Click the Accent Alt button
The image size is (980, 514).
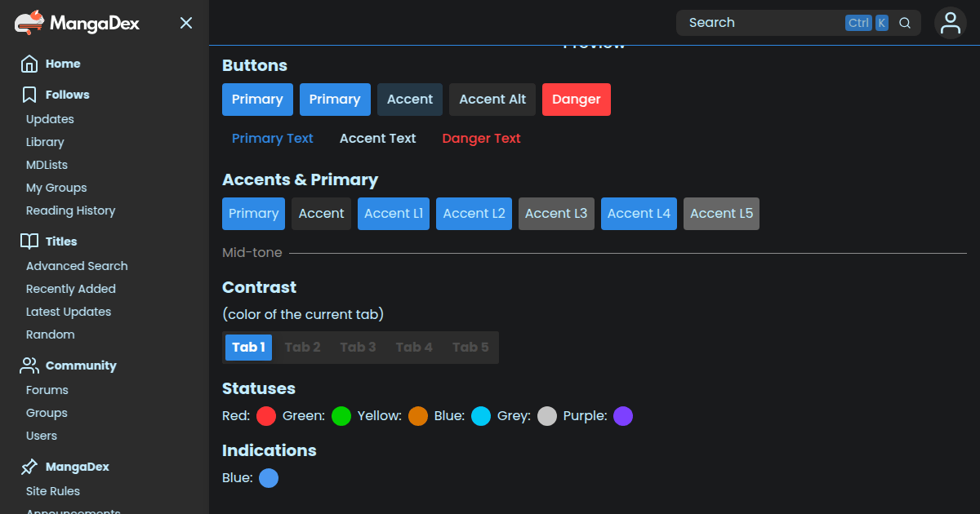pyautogui.click(x=492, y=100)
